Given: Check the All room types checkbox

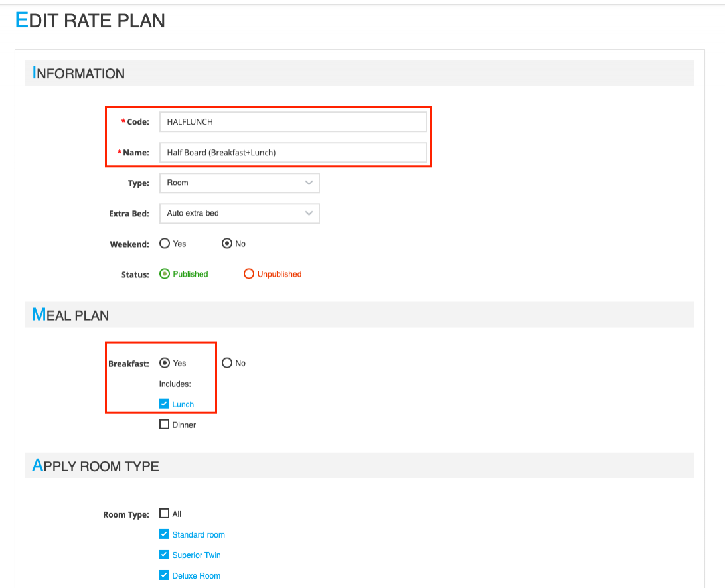Looking at the screenshot, I should [165, 514].
